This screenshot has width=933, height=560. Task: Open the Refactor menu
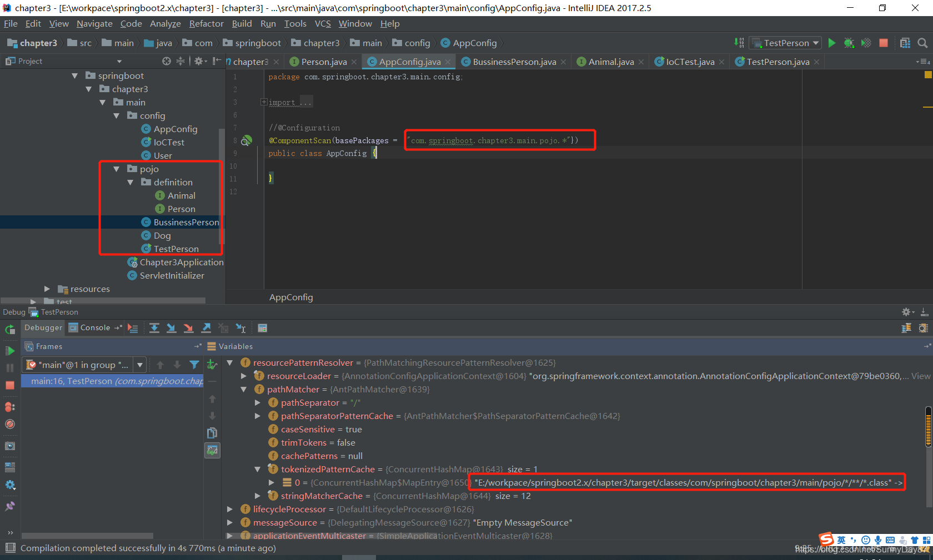point(206,24)
